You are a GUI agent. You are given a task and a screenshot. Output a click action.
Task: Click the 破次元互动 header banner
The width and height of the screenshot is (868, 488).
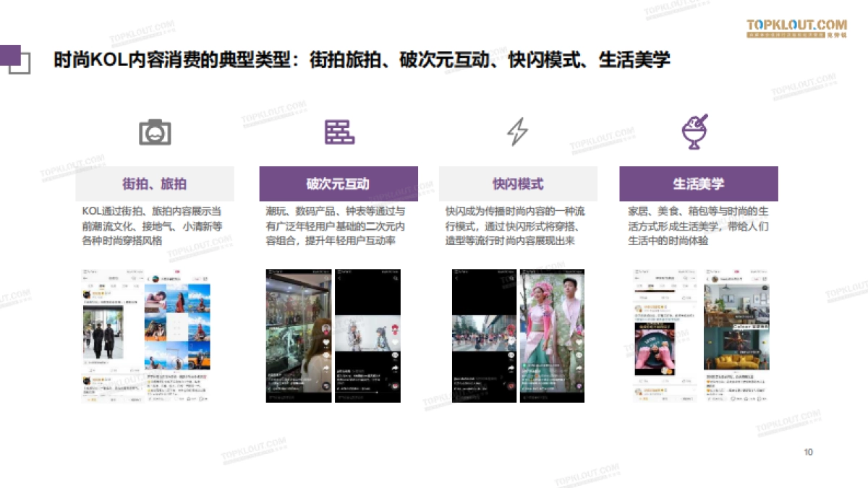click(339, 184)
